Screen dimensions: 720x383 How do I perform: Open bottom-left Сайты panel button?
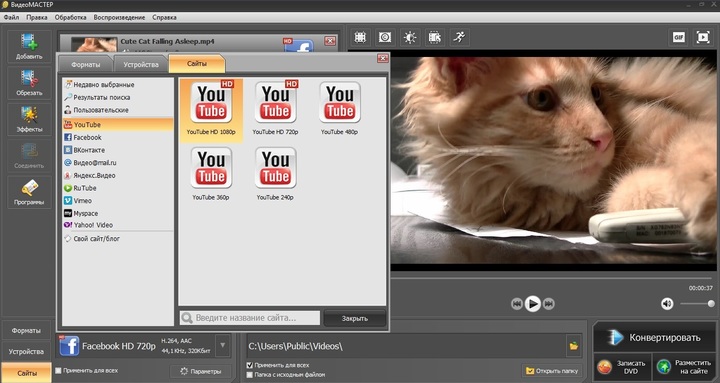26,373
